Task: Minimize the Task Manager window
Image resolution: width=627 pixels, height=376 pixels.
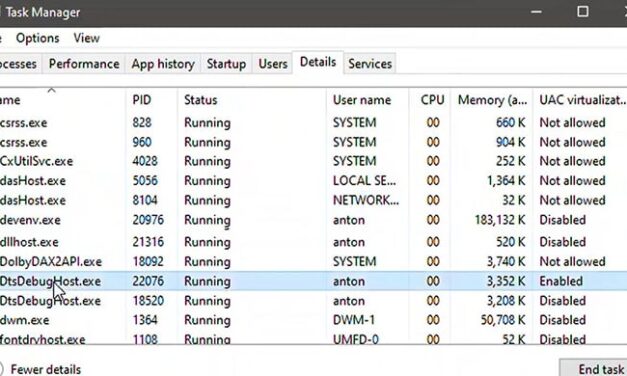Action: [x=536, y=12]
